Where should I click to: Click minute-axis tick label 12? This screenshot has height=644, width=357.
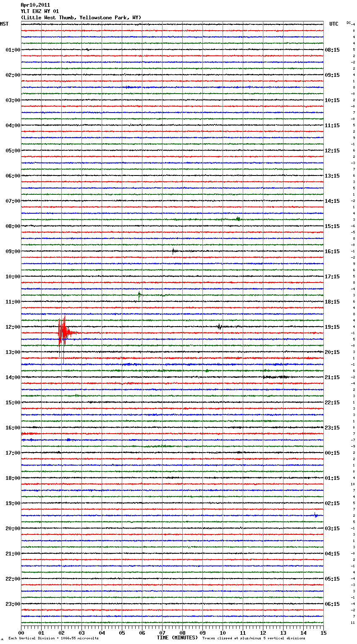coord(263,633)
